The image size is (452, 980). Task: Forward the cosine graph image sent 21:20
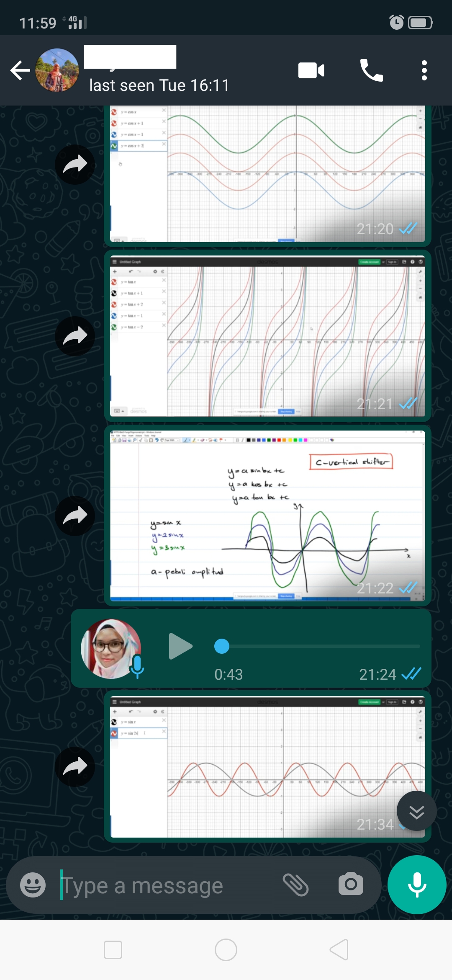coord(75,164)
